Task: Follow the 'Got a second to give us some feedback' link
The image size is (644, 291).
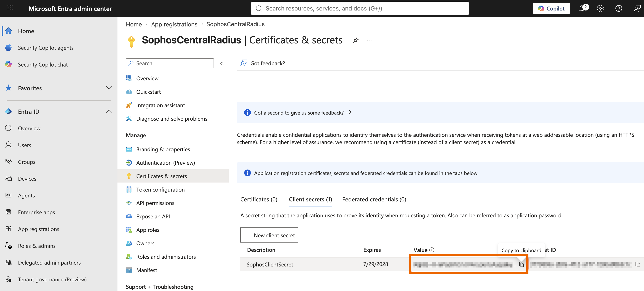Action: tap(303, 112)
